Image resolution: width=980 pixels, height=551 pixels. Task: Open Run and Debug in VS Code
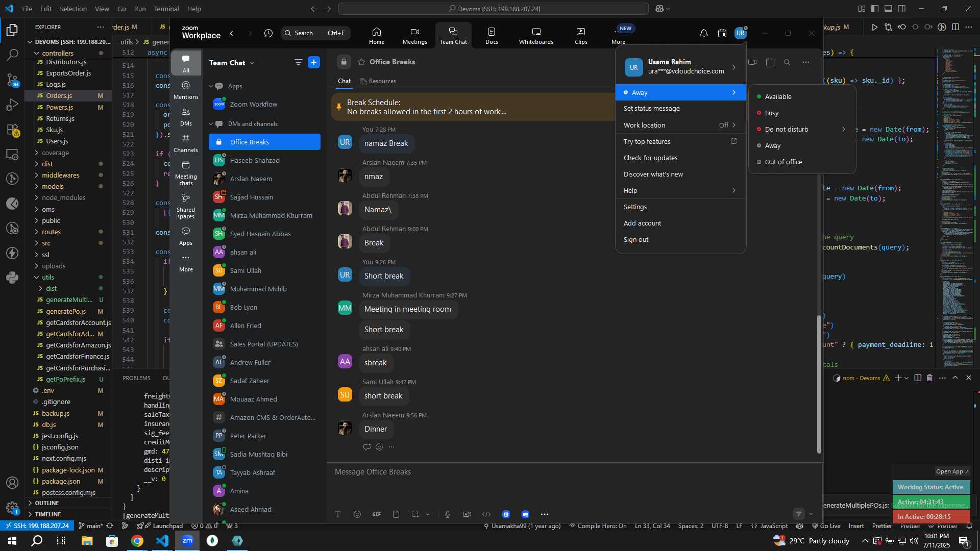12,105
